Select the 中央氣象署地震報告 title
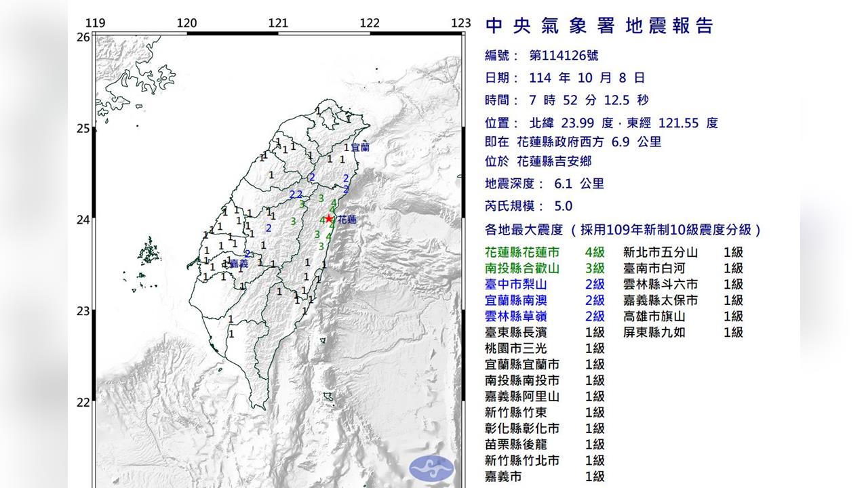This screenshot has width=868, height=488. (599, 26)
